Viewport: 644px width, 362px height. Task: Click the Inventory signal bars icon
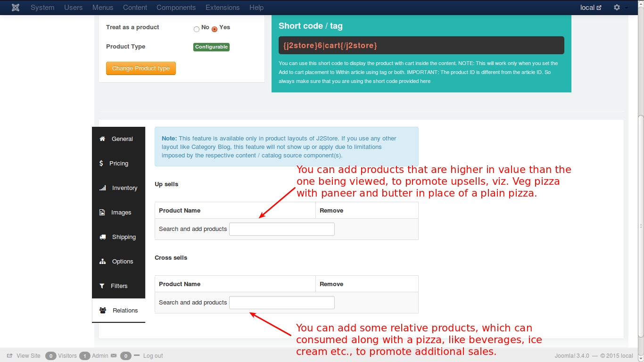point(102,188)
